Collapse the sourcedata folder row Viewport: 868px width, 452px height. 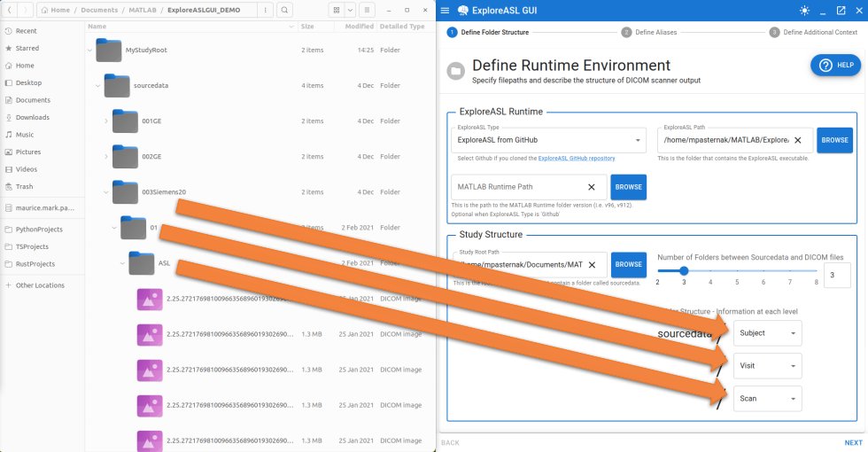point(98,86)
